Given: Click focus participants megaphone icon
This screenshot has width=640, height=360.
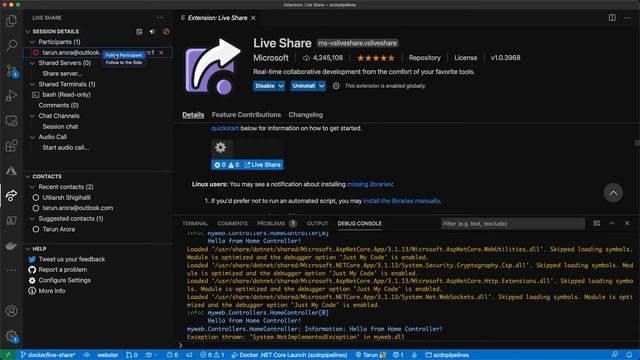Looking at the screenshot, I should pos(152,31).
